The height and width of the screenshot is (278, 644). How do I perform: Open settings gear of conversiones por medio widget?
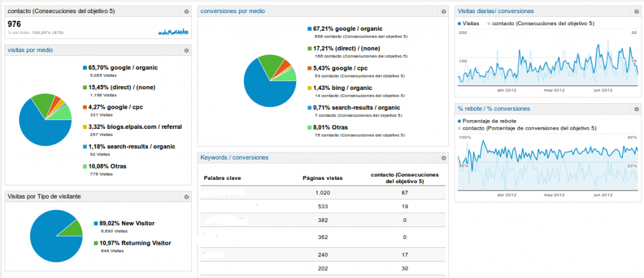click(443, 11)
